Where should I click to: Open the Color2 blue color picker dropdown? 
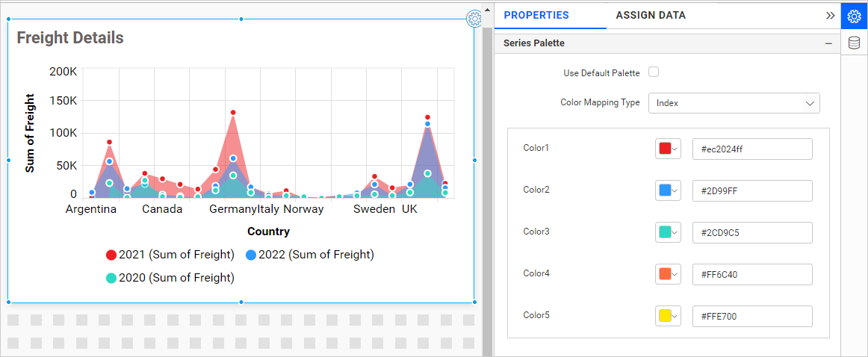[x=668, y=190]
